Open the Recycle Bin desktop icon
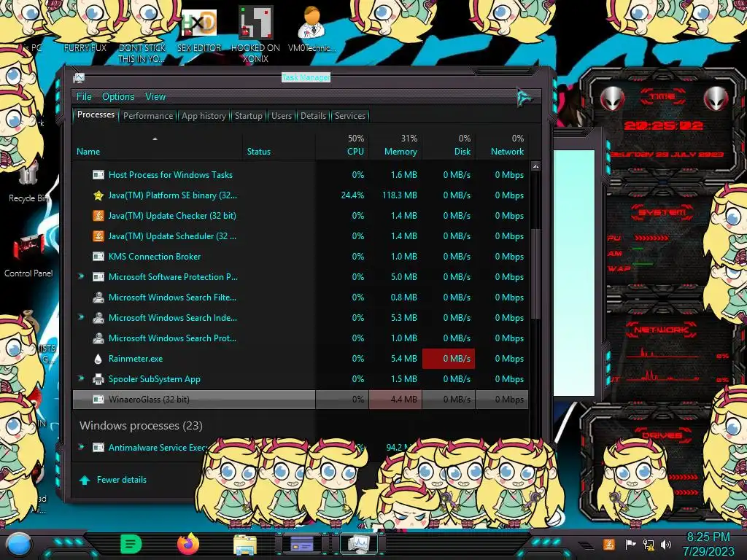 pos(28,183)
